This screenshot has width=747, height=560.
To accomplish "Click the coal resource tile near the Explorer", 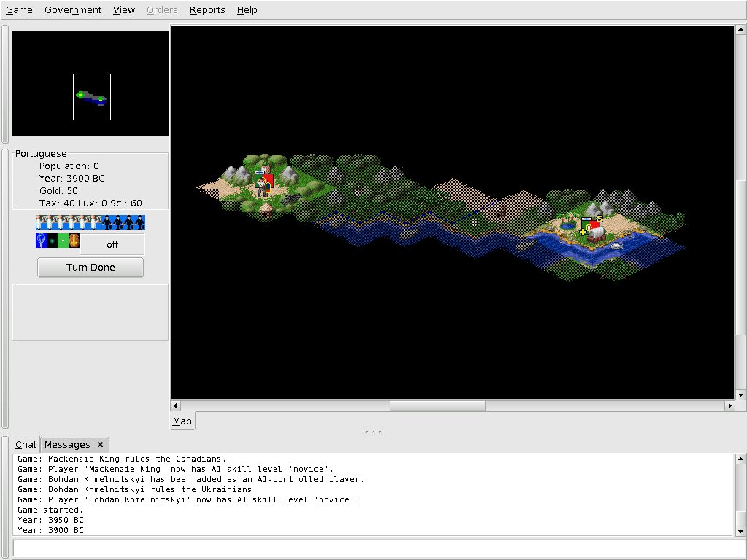I will [x=292, y=200].
